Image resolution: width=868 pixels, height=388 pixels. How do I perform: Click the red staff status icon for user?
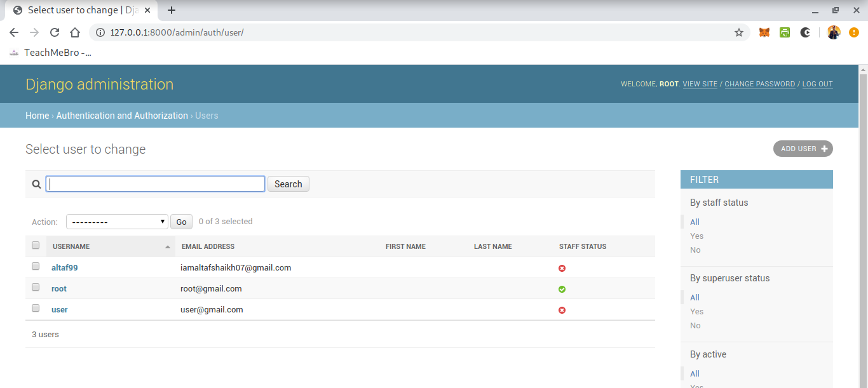pyautogui.click(x=562, y=310)
